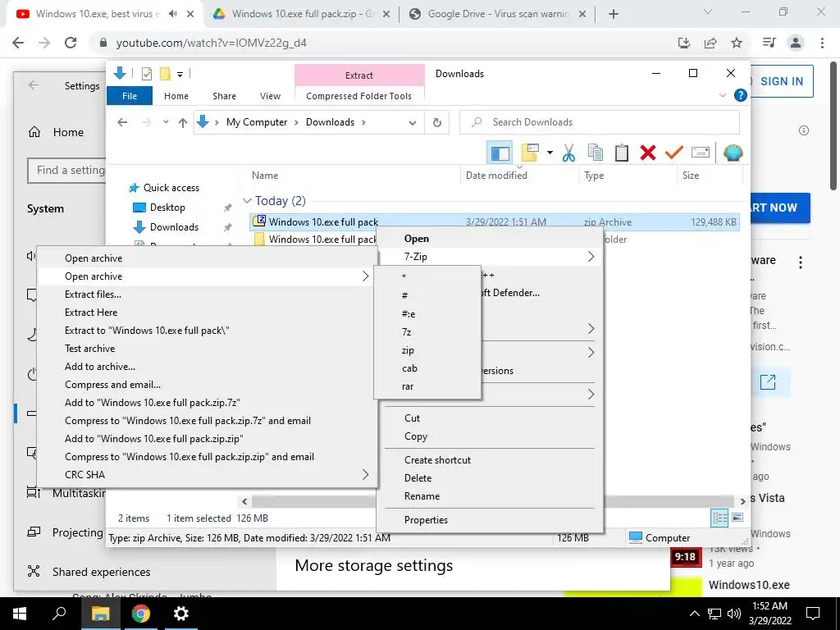Select Test archive menu entry
The width and height of the screenshot is (840, 630).
click(x=208, y=348)
